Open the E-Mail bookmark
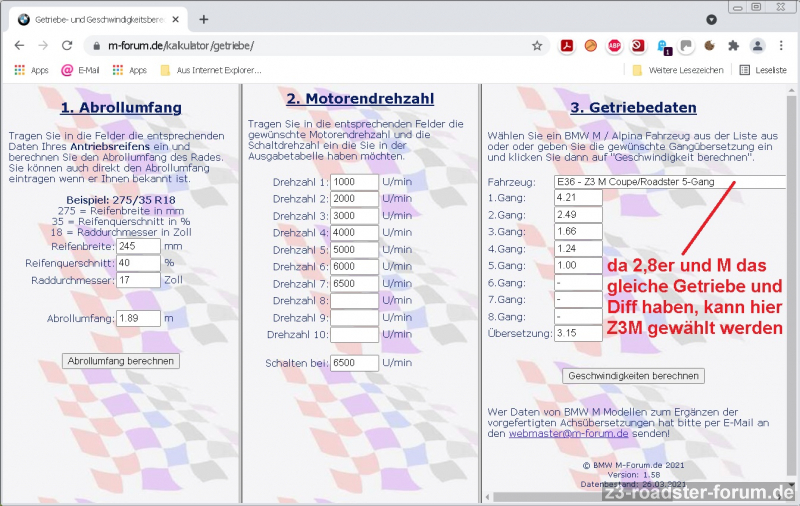This screenshot has height=506, width=800. point(82,70)
